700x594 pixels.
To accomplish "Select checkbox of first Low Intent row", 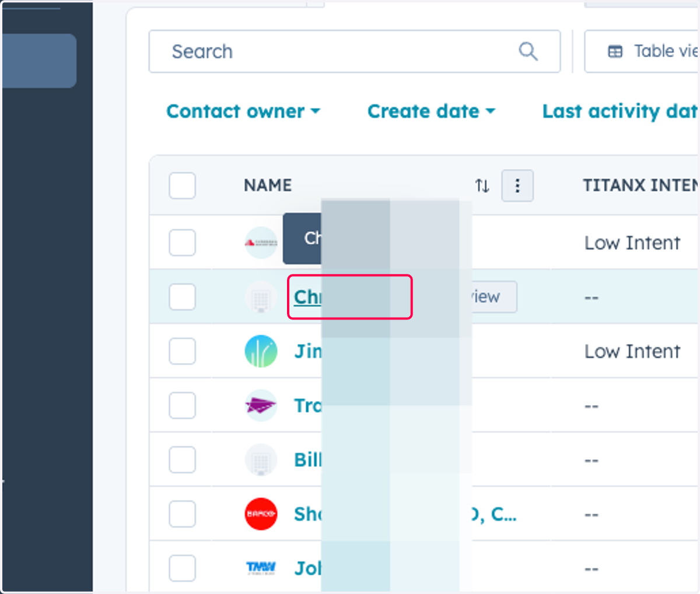I will click(x=182, y=242).
